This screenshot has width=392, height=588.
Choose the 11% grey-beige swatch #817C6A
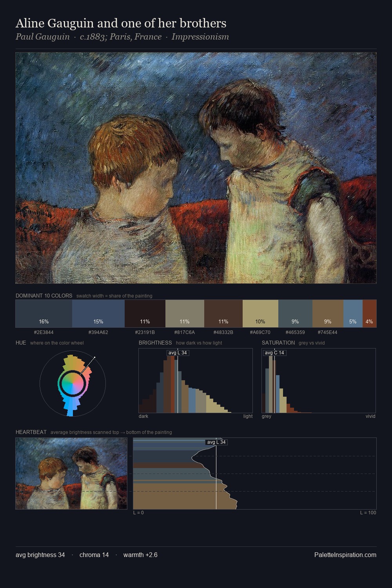point(185,314)
